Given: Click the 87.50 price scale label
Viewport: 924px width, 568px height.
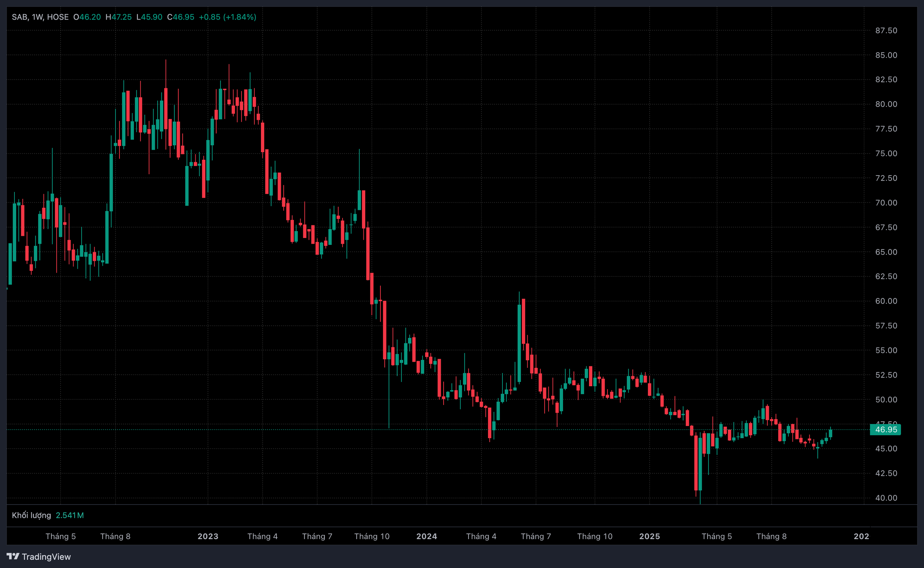Looking at the screenshot, I should click(886, 30).
